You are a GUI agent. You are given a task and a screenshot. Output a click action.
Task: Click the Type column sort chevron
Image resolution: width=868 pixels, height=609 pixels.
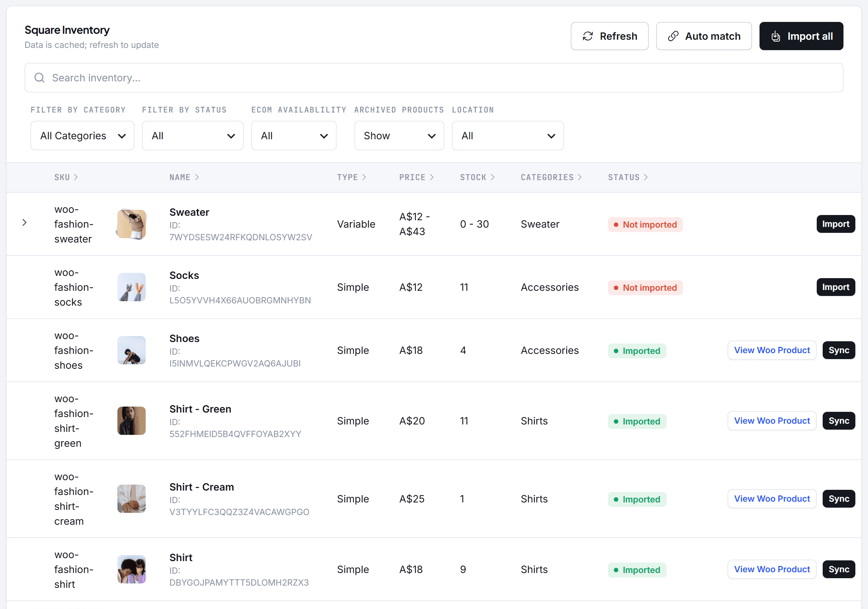(365, 177)
